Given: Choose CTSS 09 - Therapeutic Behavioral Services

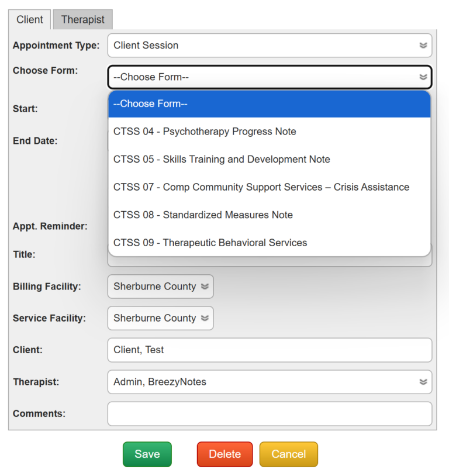Looking at the screenshot, I should point(270,243).
